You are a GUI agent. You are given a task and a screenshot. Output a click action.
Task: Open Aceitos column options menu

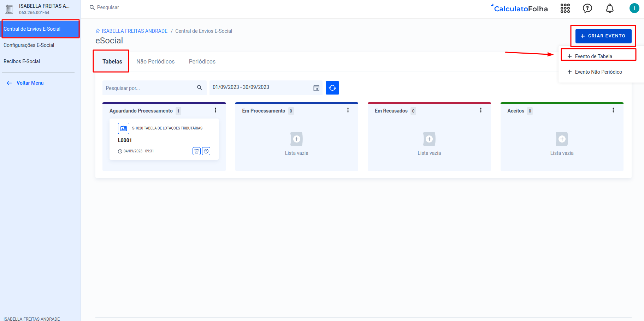click(613, 110)
